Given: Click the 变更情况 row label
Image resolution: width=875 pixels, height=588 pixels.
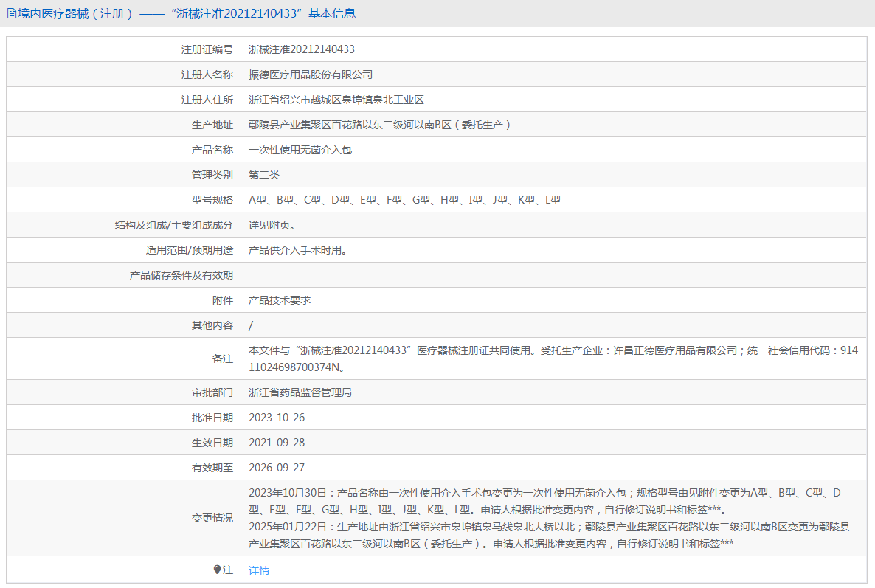Looking at the screenshot, I should 212,519.
